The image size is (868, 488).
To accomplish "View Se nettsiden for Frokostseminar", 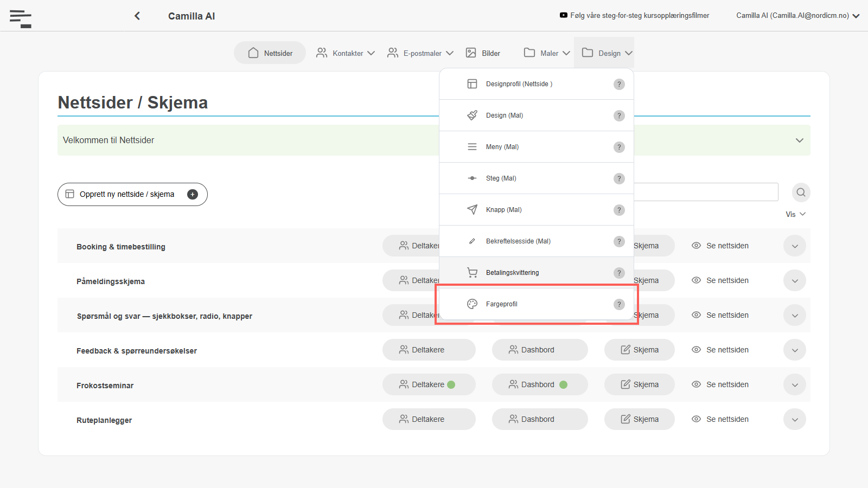I will coord(720,384).
